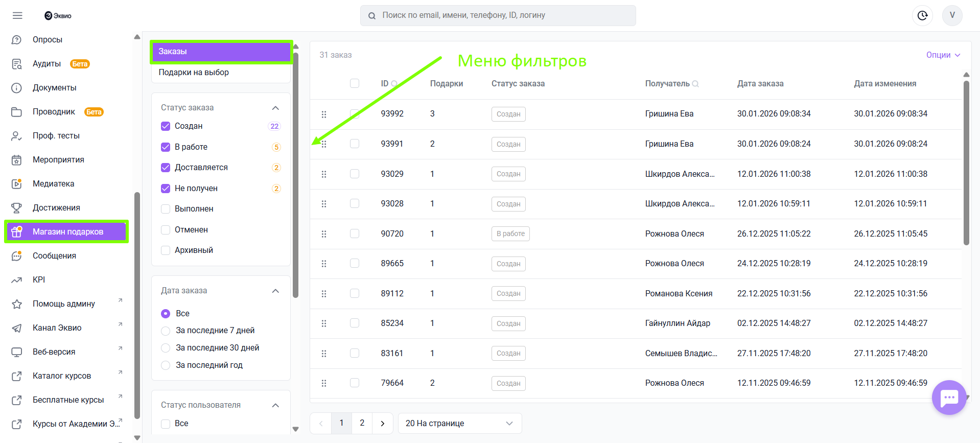Open the hamburger menu icon
Viewport: 980px width, 443px height.
tap(17, 15)
